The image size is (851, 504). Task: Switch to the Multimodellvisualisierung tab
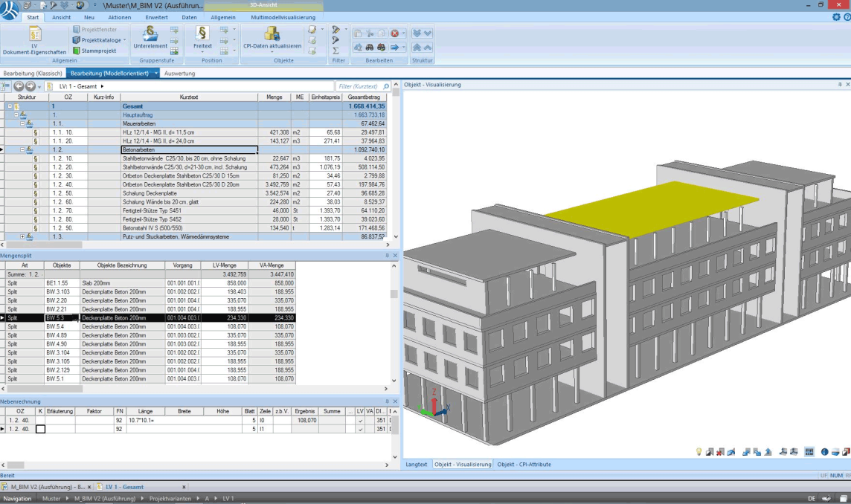click(283, 17)
